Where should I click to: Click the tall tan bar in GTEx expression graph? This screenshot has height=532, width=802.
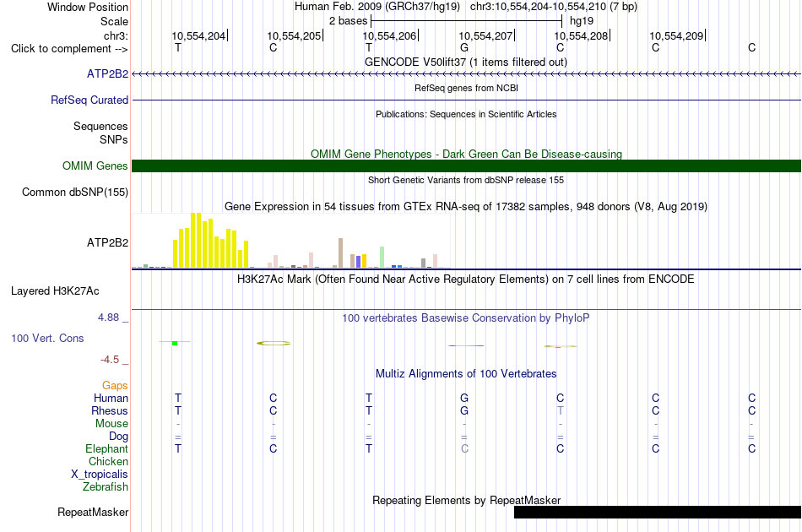coord(341,252)
